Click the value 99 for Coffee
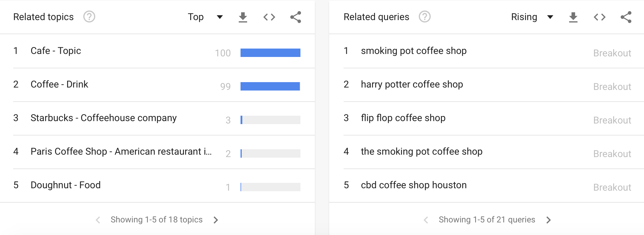The width and height of the screenshot is (644, 235). click(226, 87)
